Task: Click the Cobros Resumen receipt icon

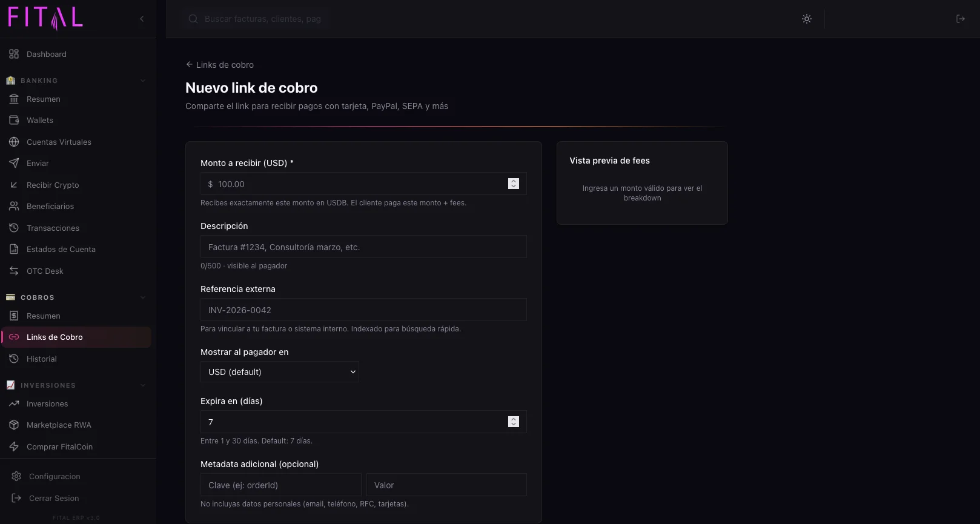Action: point(14,316)
